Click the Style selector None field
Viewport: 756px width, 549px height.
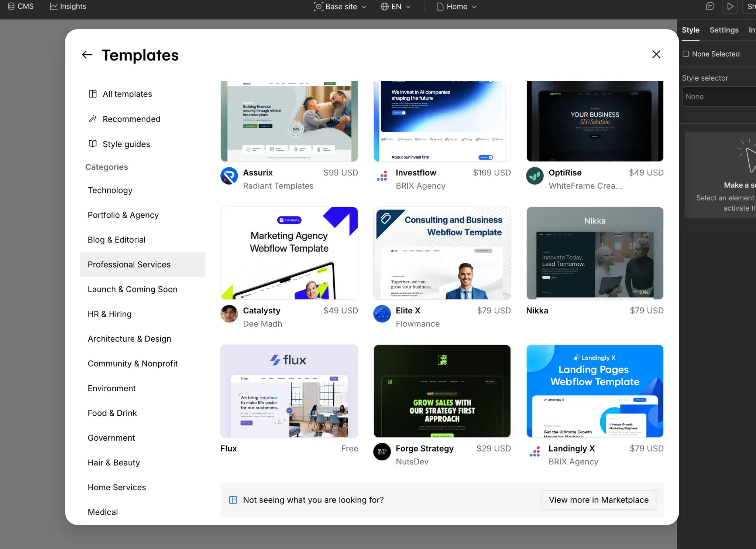click(x=718, y=96)
